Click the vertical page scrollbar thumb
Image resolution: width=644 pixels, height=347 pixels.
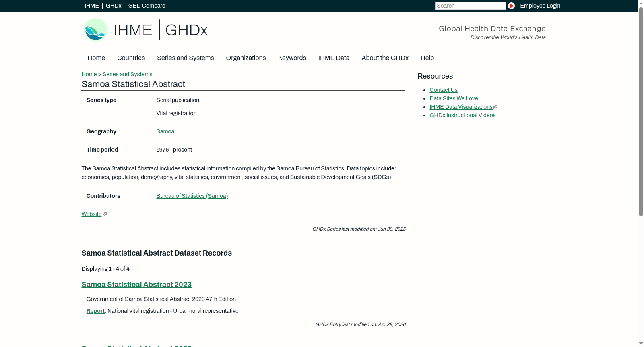click(x=641, y=112)
